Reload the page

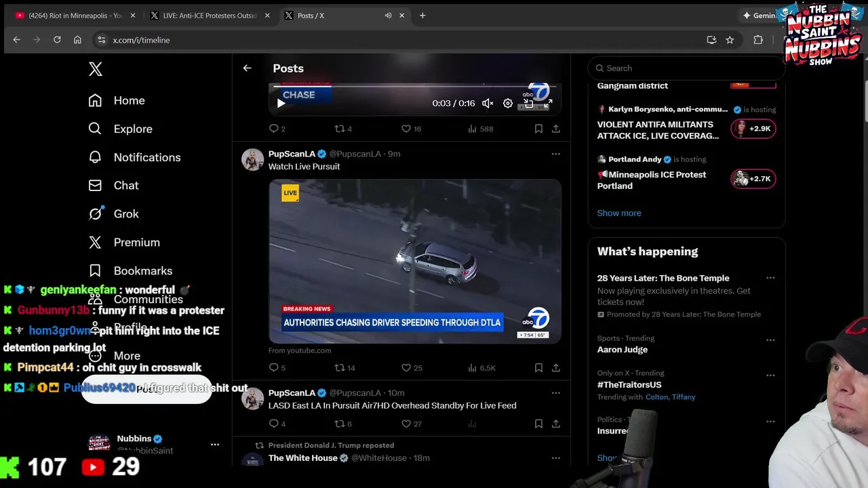tap(57, 40)
